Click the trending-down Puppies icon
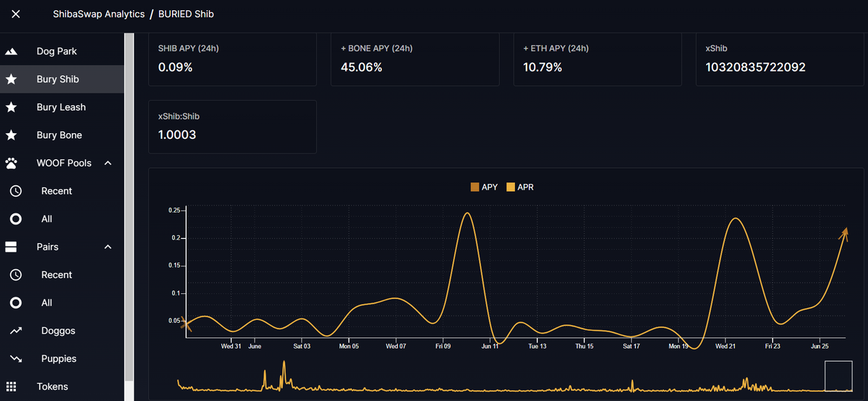Viewport: 868px width, 401px height. tap(16, 359)
